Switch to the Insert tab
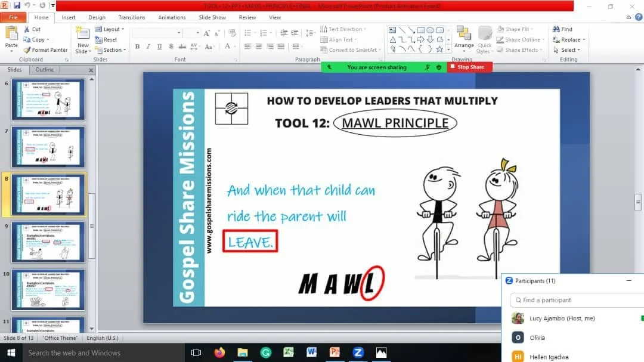Screen dimensions: 644x362 click(68, 17)
